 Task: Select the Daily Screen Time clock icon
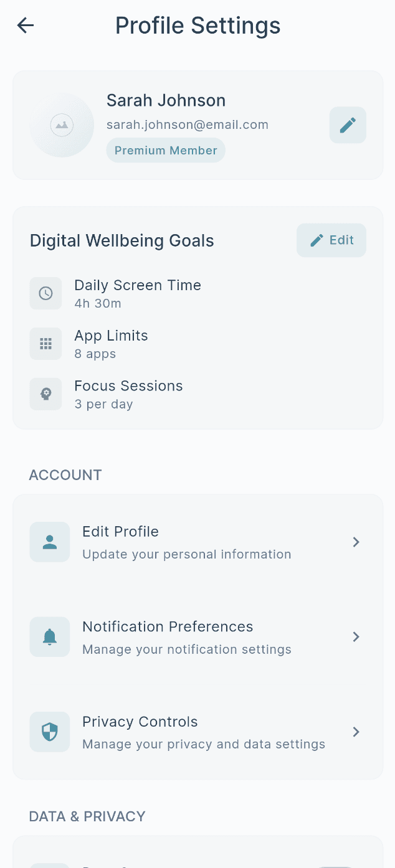(45, 293)
